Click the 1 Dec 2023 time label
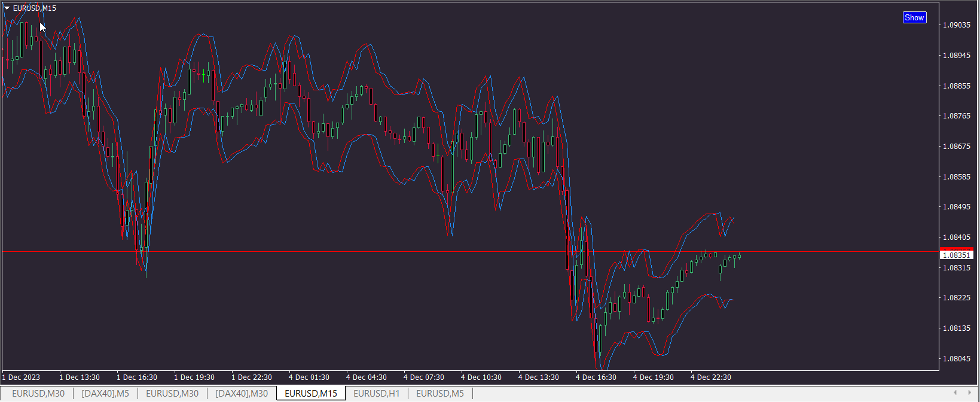The width and height of the screenshot is (980, 402). tap(22, 377)
